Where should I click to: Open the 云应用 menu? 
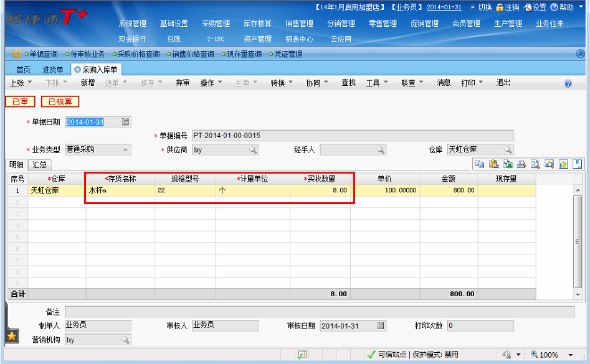pyautogui.click(x=341, y=39)
